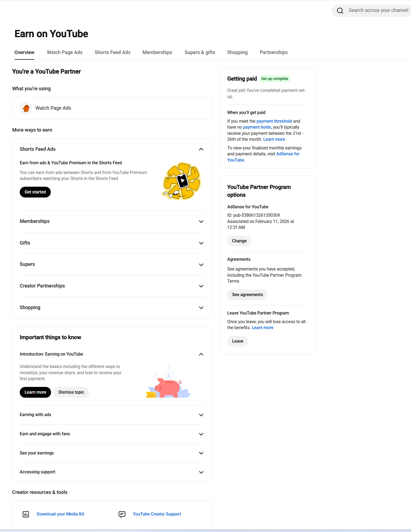
Task: Collapse Introduction: Earning on YouTube topic
Action: click(x=201, y=354)
